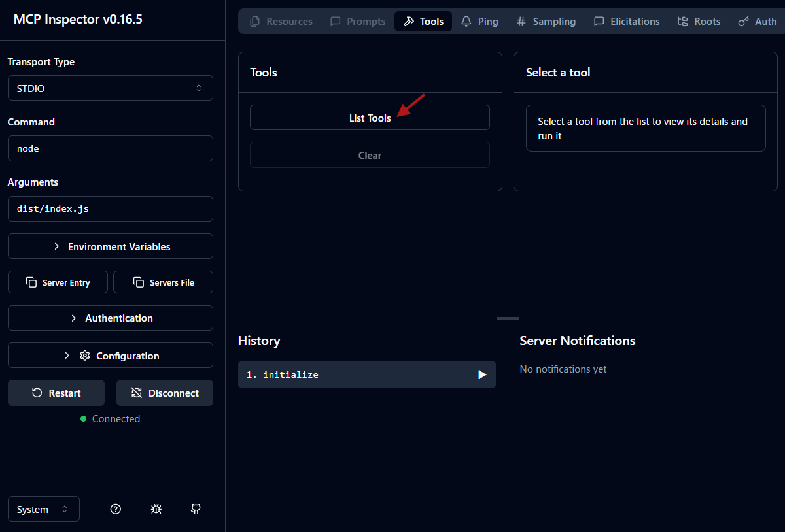Expand the Environment Variables section
The image size is (785, 532).
coord(111,246)
